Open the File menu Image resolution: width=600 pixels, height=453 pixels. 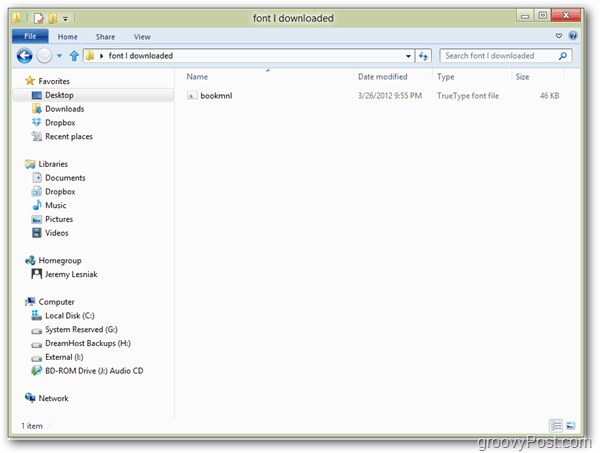coord(30,36)
